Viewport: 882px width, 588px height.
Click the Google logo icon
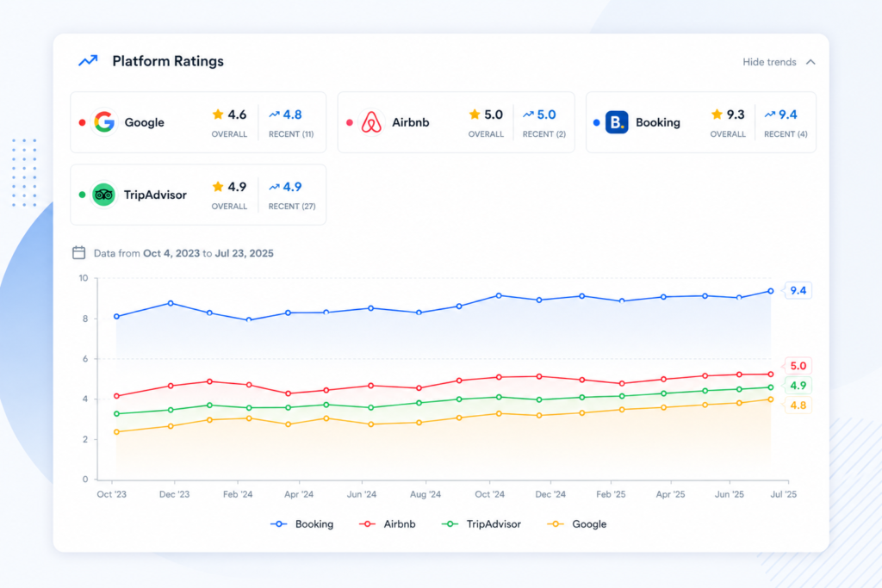click(x=104, y=122)
